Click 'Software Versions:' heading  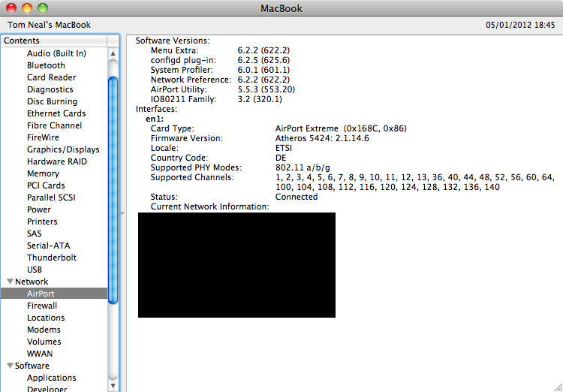click(x=173, y=41)
